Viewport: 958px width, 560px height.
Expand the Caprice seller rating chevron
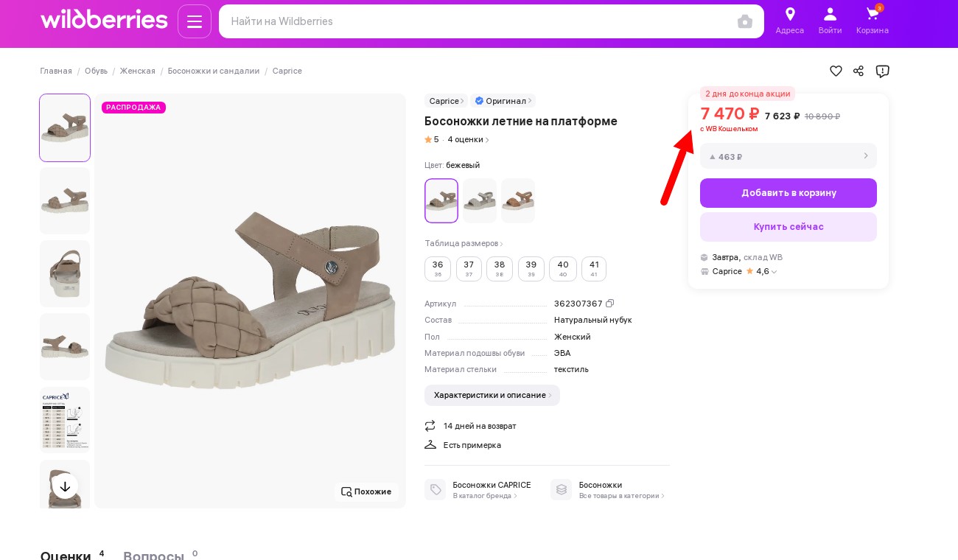(x=774, y=272)
